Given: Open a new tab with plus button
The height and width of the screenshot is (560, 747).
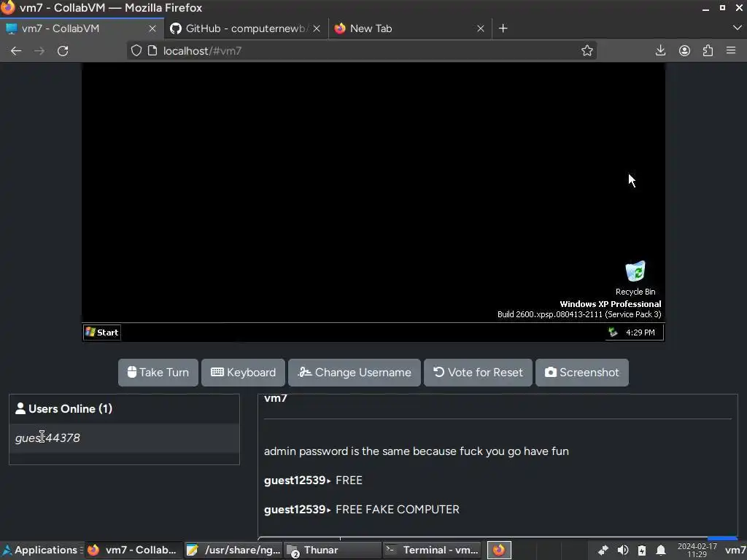Looking at the screenshot, I should click(x=503, y=28).
